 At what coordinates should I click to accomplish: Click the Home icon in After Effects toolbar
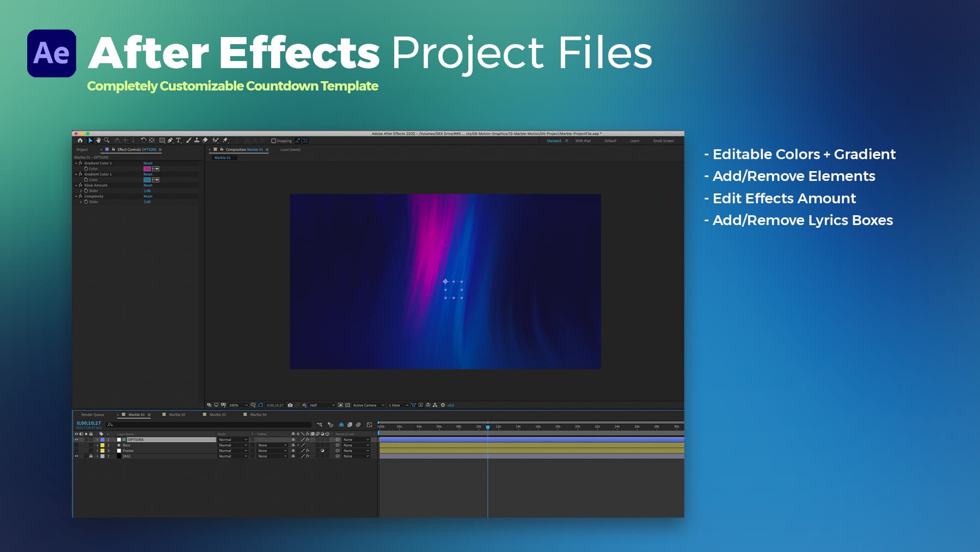[80, 141]
